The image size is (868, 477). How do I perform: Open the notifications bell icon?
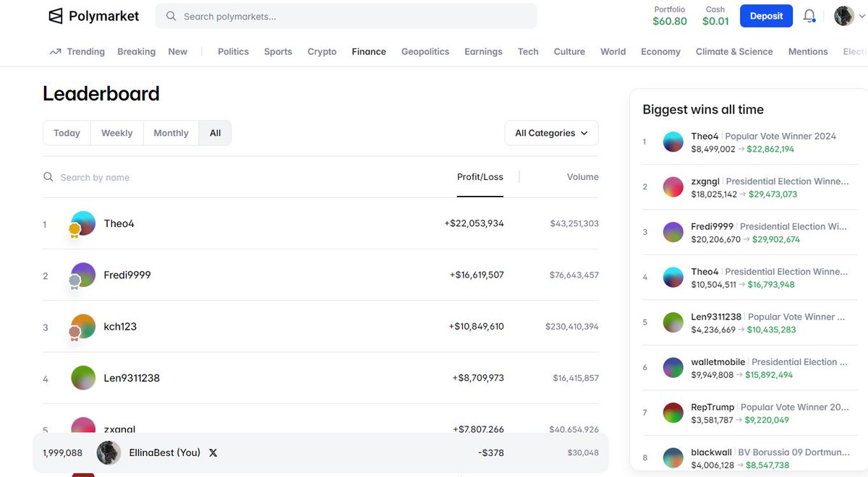[x=809, y=16]
